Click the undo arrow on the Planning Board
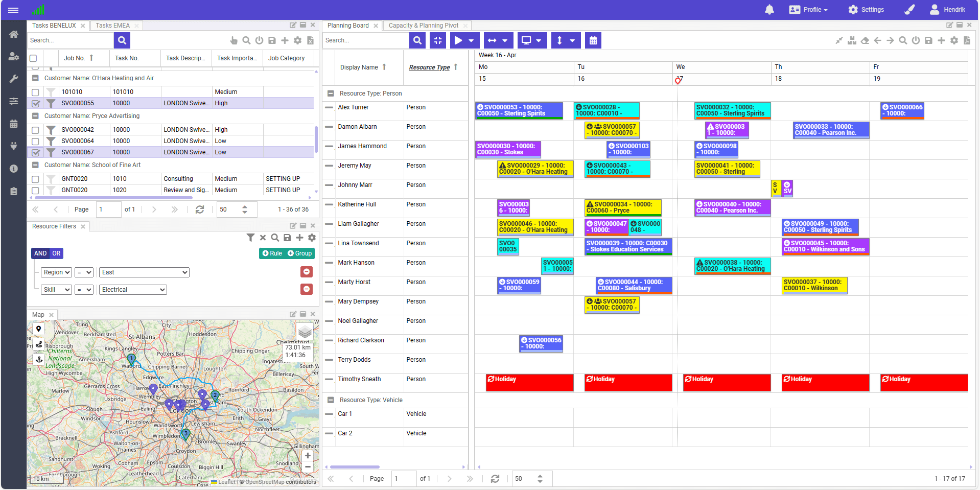 tap(877, 40)
